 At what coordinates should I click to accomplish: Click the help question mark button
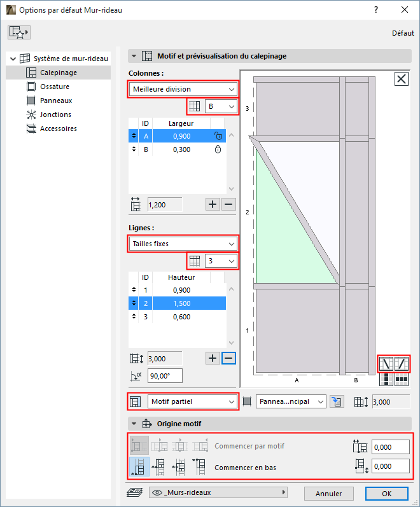[376, 10]
